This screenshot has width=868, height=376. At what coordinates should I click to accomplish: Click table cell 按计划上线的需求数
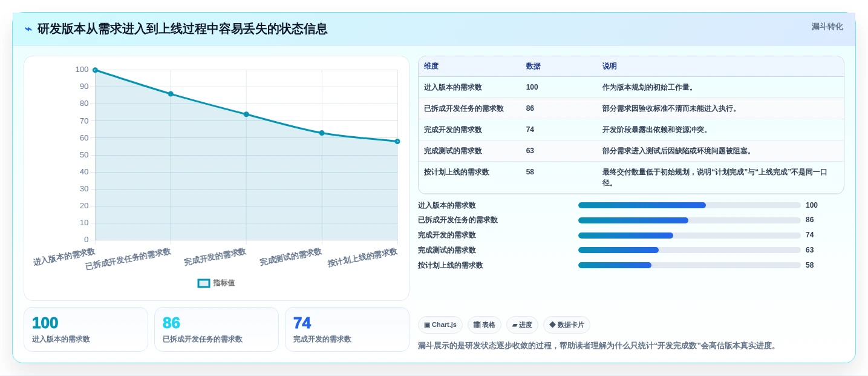click(457, 172)
